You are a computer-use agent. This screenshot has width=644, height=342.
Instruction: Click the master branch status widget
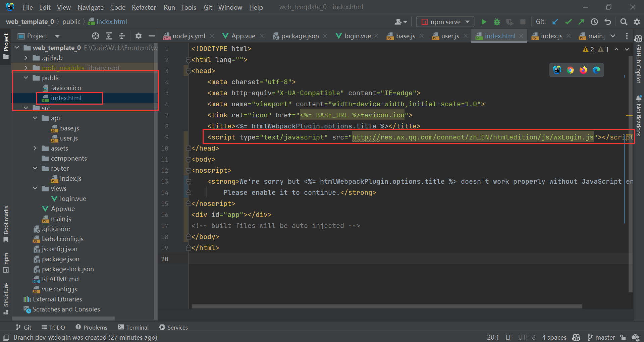601,337
